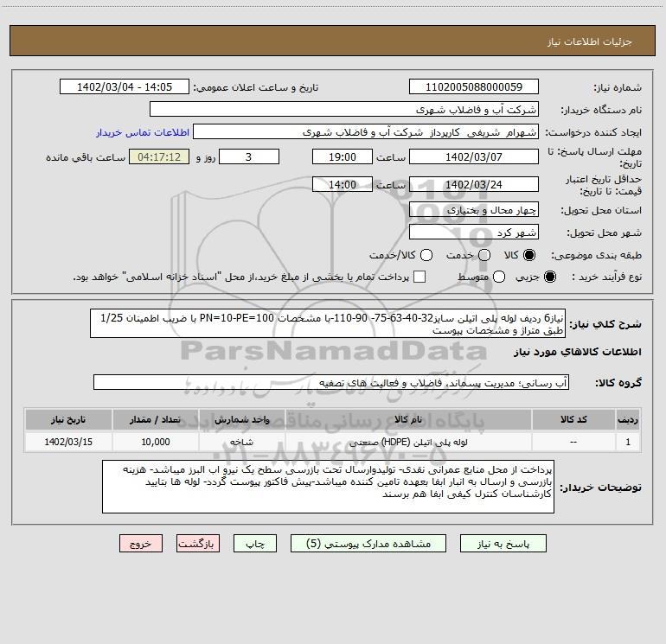The width and height of the screenshot is (666, 644).
Task: Select the خدمت radio button
Action: coord(484,255)
